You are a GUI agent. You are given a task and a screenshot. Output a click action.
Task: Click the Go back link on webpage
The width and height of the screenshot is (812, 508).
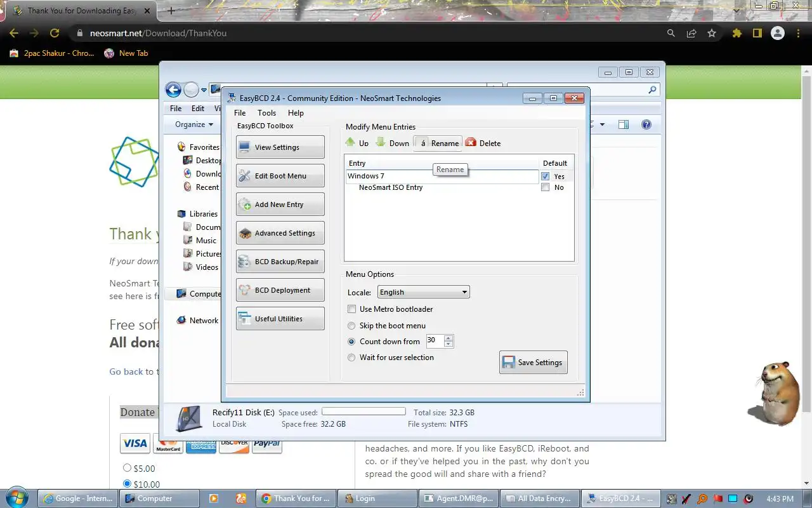(126, 371)
